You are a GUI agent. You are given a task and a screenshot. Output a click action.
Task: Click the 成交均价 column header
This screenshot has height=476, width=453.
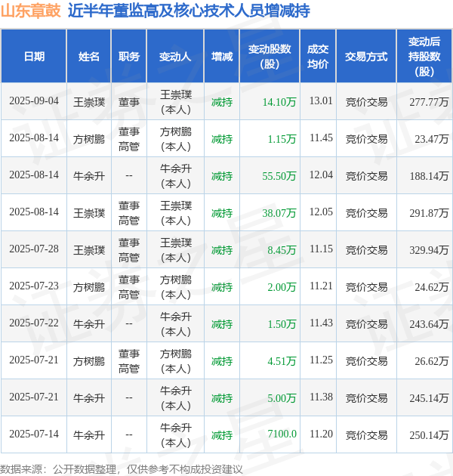(x=318, y=57)
